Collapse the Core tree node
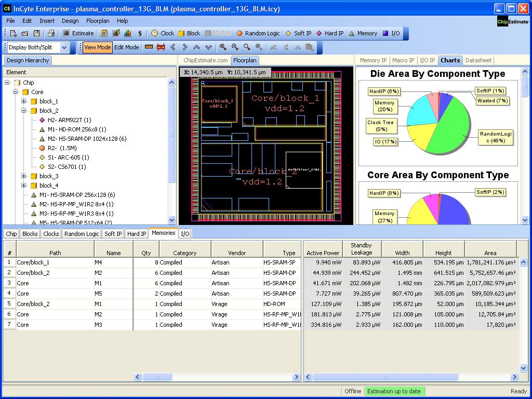This screenshot has width=532, height=399. (x=15, y=91)
